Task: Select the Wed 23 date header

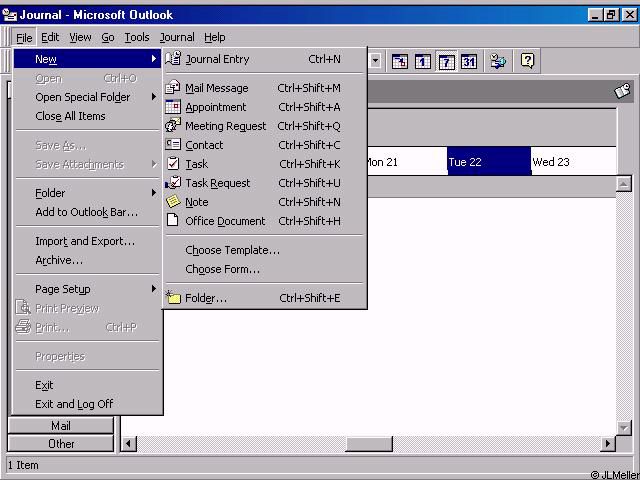Action: 574,162
